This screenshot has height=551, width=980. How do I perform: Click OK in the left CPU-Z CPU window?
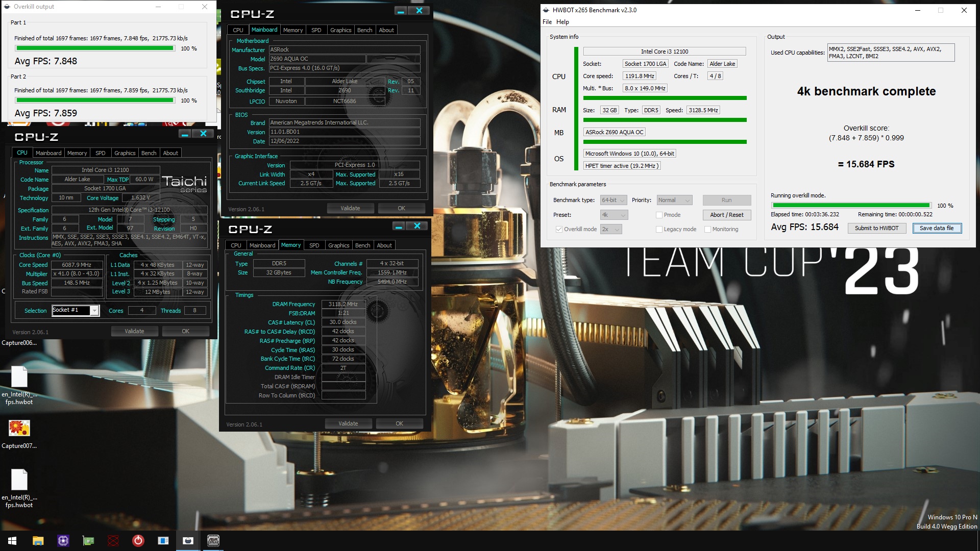coord(185,331)
